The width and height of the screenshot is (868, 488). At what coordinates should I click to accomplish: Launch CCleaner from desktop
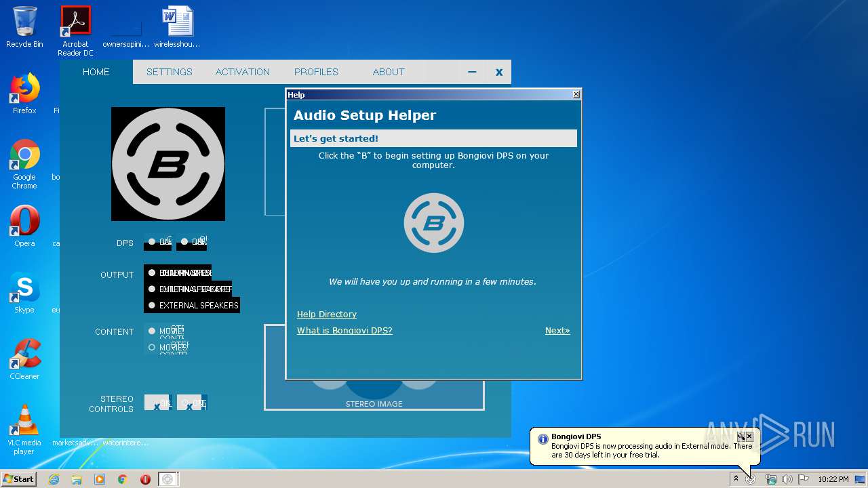[x=24, y=359]
